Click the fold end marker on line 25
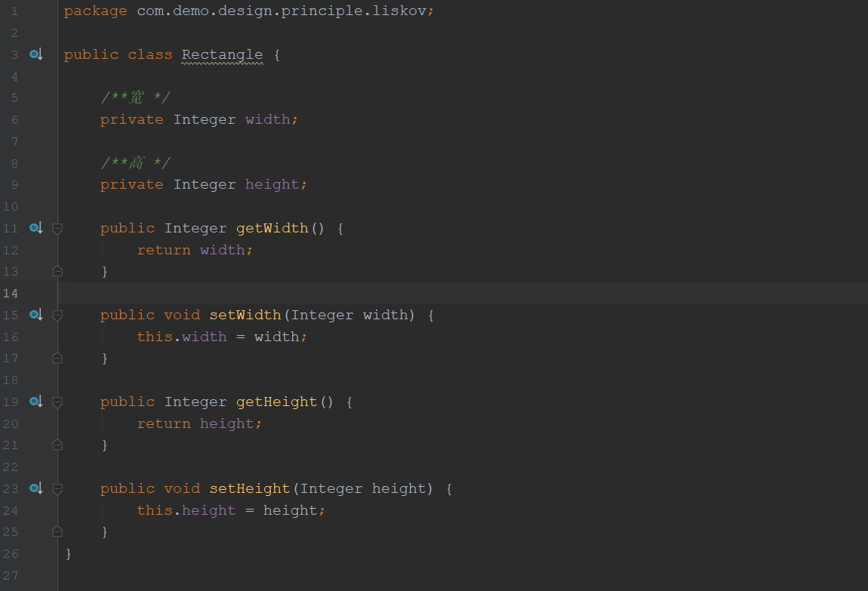Viewport: 868px width, 591px height. click(57, 531)
